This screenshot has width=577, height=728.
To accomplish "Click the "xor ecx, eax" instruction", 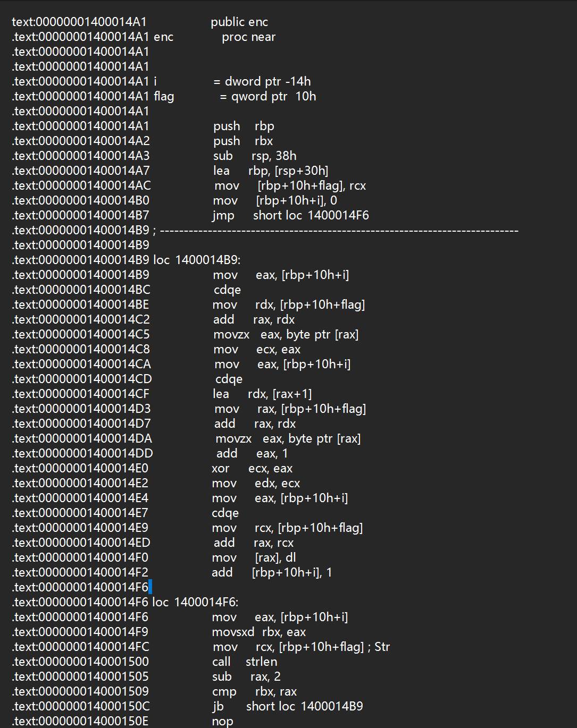I will (252, 469).
